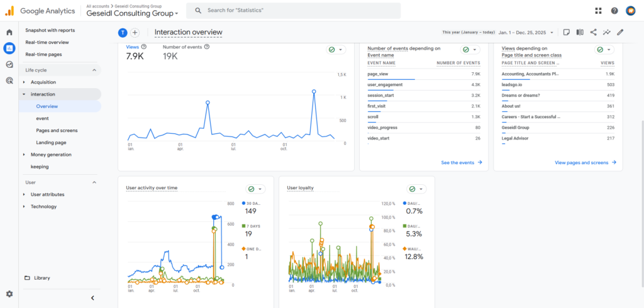This screenshot has width=644, height=308.
Task: Select the Reports bar-chart icon
Action: click(x=9, y=48)
